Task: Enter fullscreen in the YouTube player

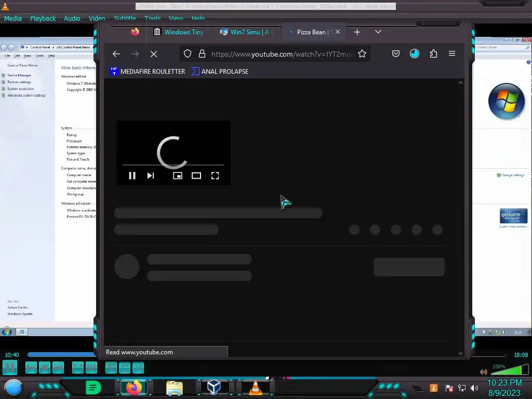Action: pyautogui.click(x=215, y=176)
